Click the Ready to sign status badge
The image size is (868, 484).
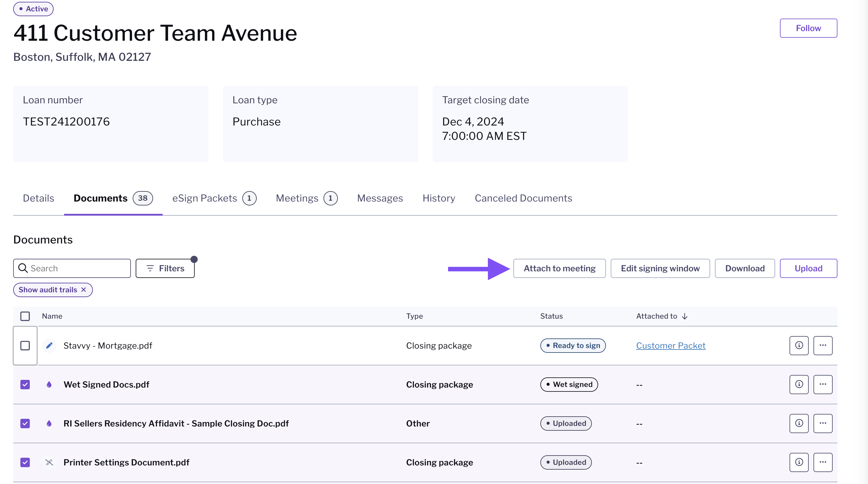(573, 345)
